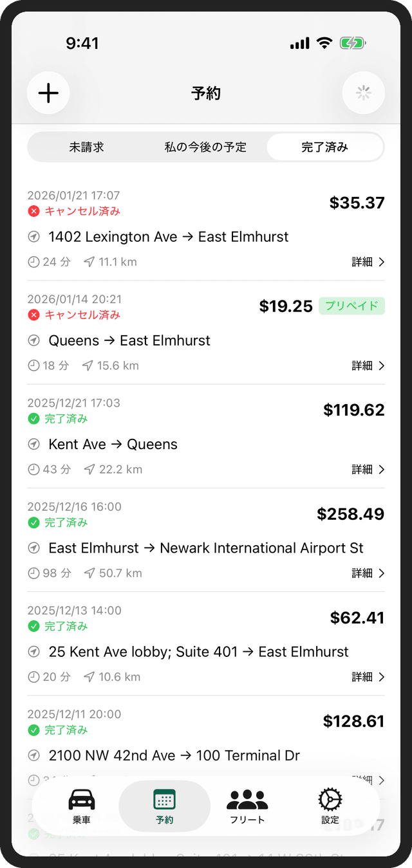Click the navigation arrow icon beside Kent Ave route
Viewport: 412px width, 868px height.
[x=33, y=444]
